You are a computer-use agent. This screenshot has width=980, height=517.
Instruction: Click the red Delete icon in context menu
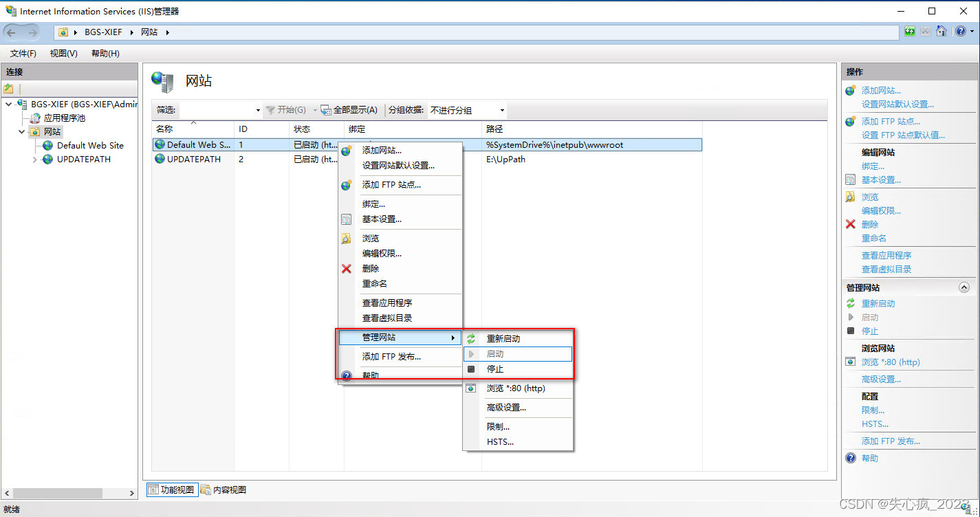coord(347,269)
